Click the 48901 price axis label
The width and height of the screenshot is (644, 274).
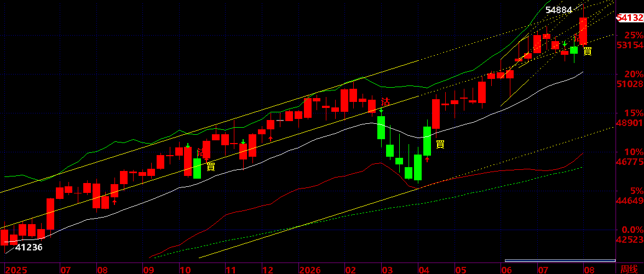pyautogui.click(x=630, y=123)
